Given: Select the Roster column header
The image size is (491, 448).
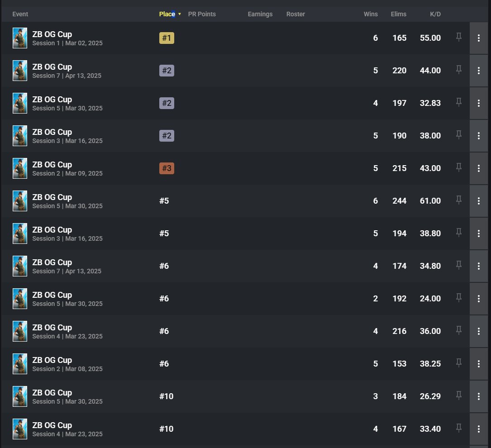Looking at the screenshot, I should point(296,14).
